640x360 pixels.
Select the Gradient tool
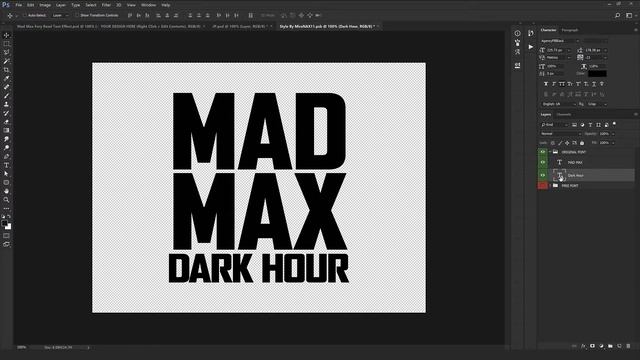[6, 131]
